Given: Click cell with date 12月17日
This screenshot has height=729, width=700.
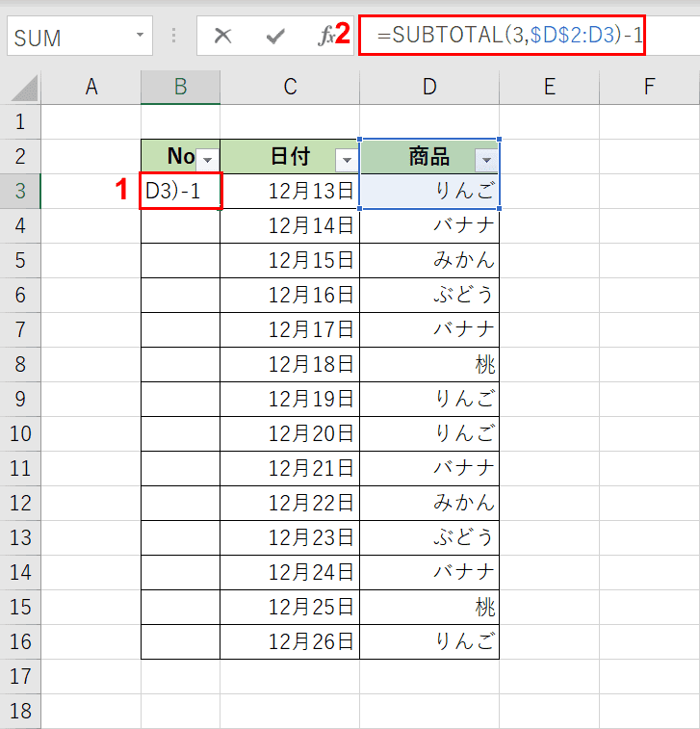Looking at the screenshot, I should click(290, 329).
